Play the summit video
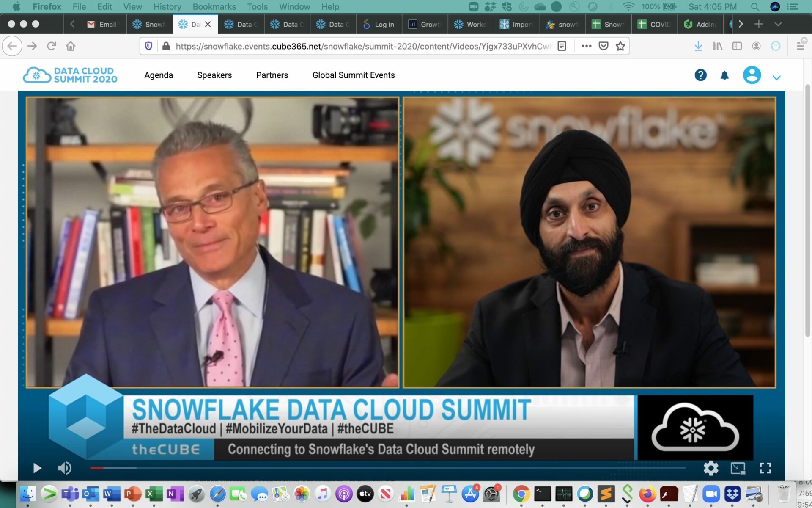Image resolution: width=812 pixels, height=508 pixels. (x=37, y=468)
